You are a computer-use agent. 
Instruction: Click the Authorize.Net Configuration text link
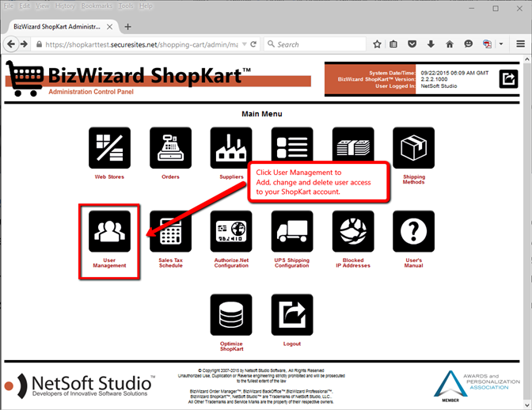(x=231, y=263)
